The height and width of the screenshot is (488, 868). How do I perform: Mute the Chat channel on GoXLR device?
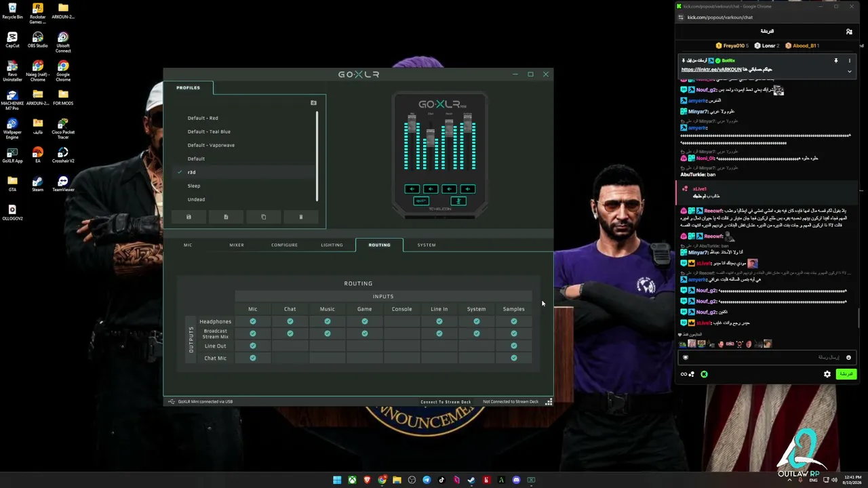coord(431,189)
